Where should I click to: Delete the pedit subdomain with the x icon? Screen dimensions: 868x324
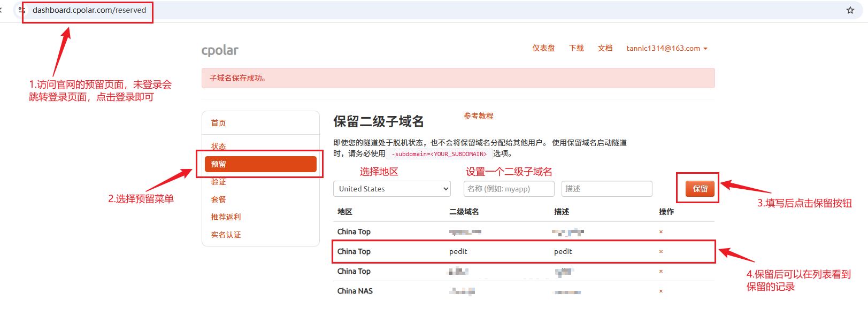(661, 251)
